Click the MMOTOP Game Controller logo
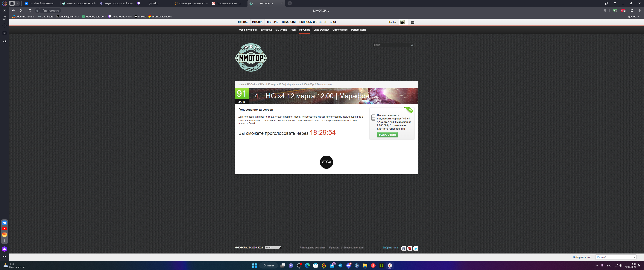The height and width of the screenshot is (270, 644). 251,58
